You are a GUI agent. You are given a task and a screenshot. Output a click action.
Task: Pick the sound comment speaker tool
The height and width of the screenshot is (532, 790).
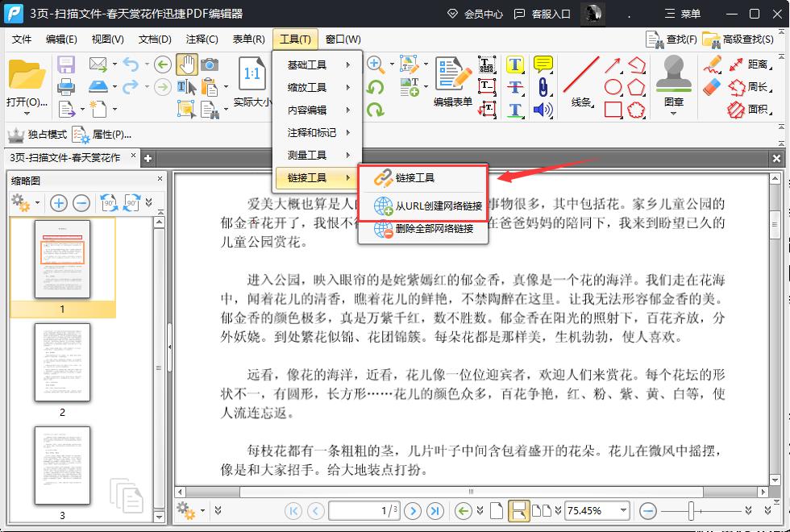pyautogui.click(x=543, y=109)
